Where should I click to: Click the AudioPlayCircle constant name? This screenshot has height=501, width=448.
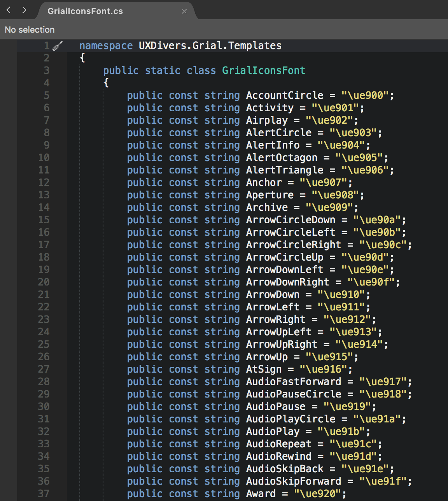pos(291,419)
